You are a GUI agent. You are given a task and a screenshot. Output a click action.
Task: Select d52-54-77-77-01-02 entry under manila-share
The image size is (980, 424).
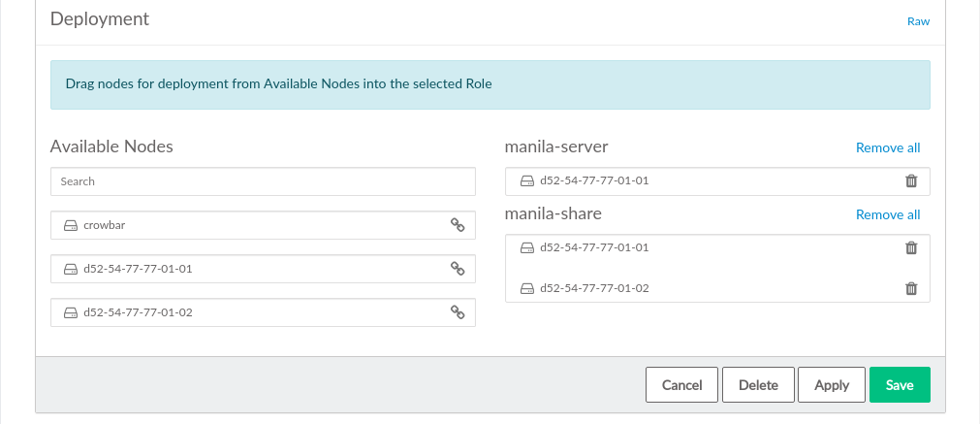(593, 288)
